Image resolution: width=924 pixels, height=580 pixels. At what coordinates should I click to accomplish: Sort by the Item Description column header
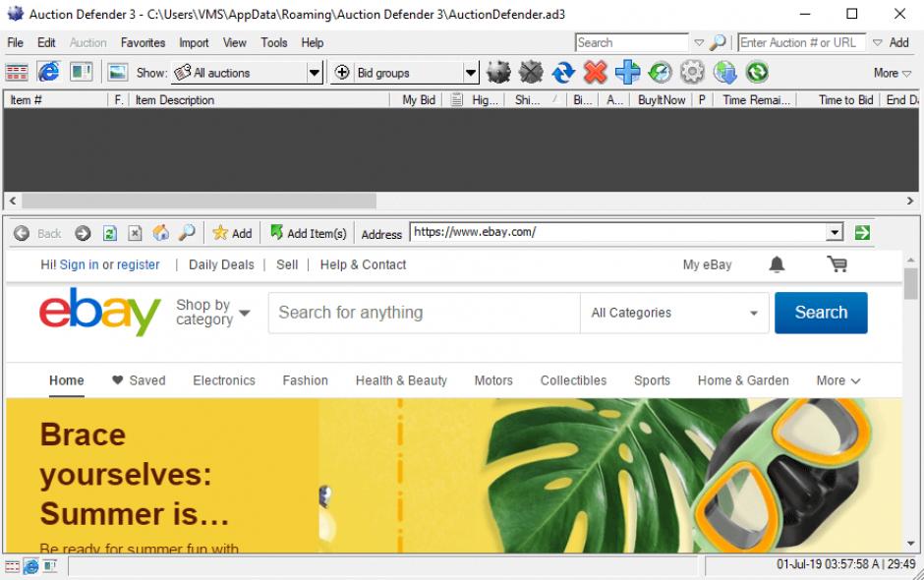point(259,100)
